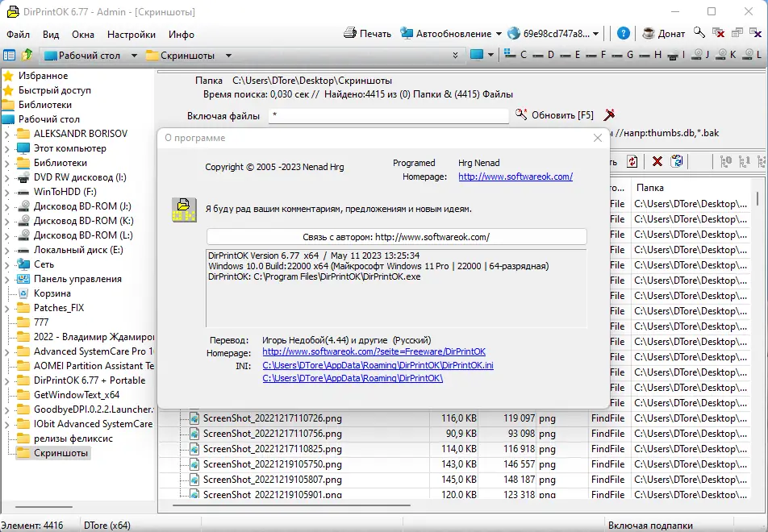Click the red X delete icon

pyautogui.click(x=657, y=161)
